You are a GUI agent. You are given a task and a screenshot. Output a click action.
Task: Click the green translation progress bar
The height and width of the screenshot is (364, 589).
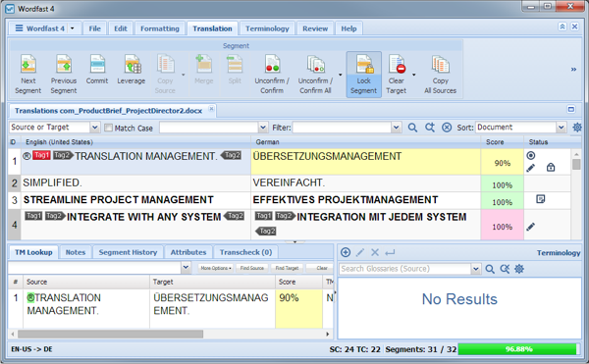coord(518,349)
